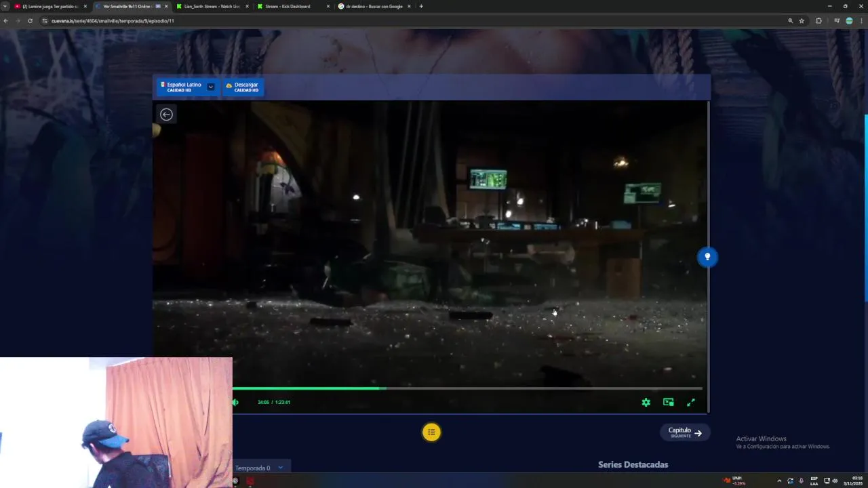This screenshot has height=488, width=868.
Task: Go to next episode with Capítulo Siguiente
Action: (685, 432)
